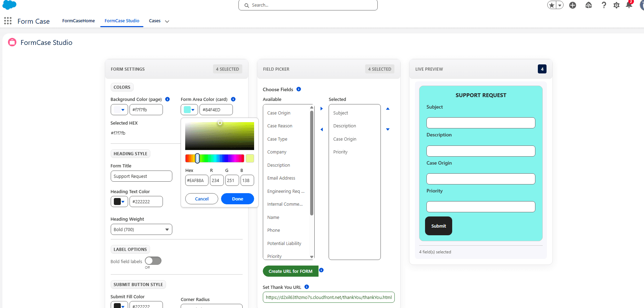
Task: Click the B value 138 field
Action: 247,180
